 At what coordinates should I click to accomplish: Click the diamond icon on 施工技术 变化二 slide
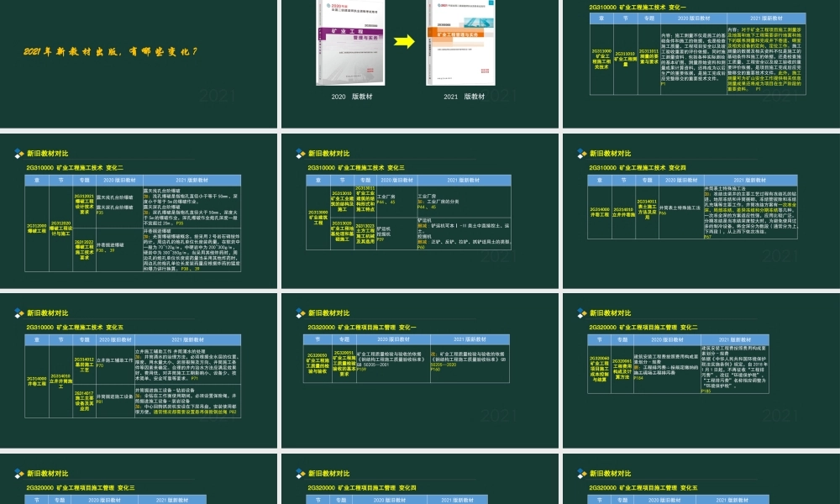[x=18, y=154]
